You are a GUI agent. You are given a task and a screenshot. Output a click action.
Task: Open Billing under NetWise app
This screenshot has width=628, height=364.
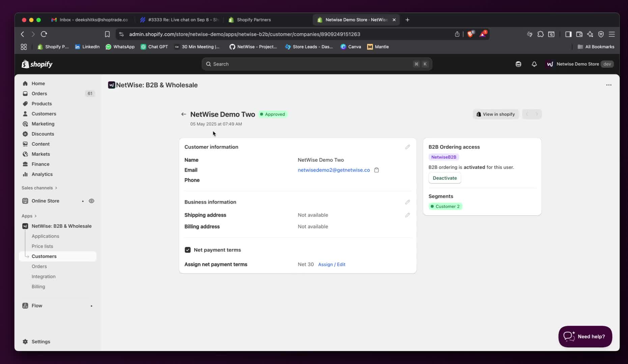[x=38, y=287]
